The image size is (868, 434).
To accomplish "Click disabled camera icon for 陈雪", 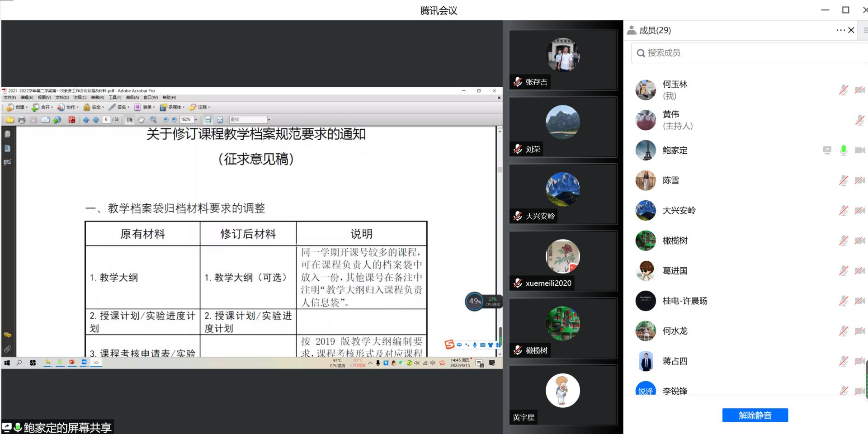I will click(859, 180).
